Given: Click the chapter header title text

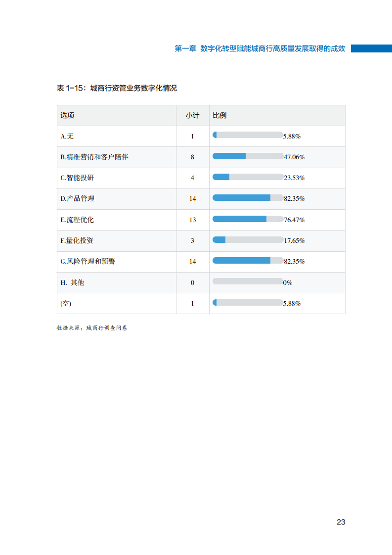Looking at the screenshot, I should pos(260,48).
